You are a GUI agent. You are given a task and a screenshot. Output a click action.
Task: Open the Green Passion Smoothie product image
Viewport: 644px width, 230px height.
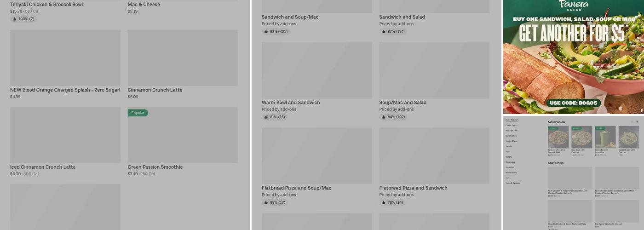(183, 135)
